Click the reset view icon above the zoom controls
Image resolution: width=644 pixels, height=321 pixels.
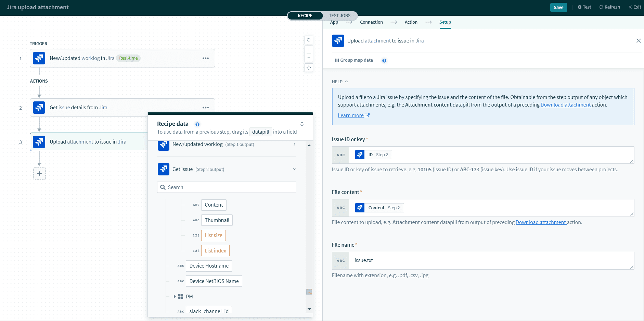coord(309,40)
